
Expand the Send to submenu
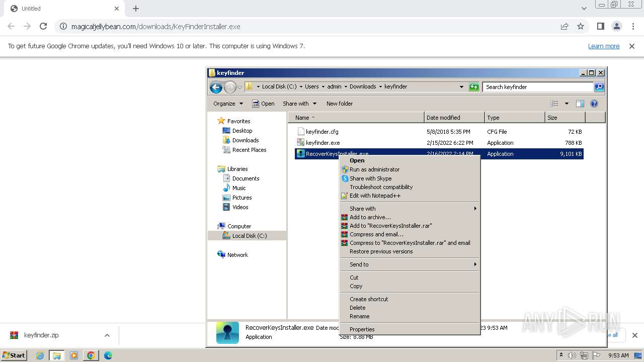click(410, 264)
